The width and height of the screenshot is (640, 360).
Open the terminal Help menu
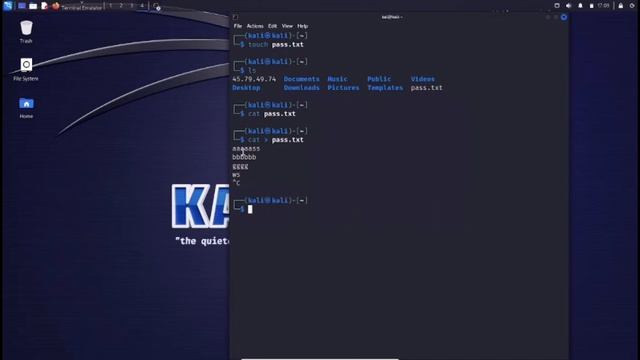[x=302, y=26]
